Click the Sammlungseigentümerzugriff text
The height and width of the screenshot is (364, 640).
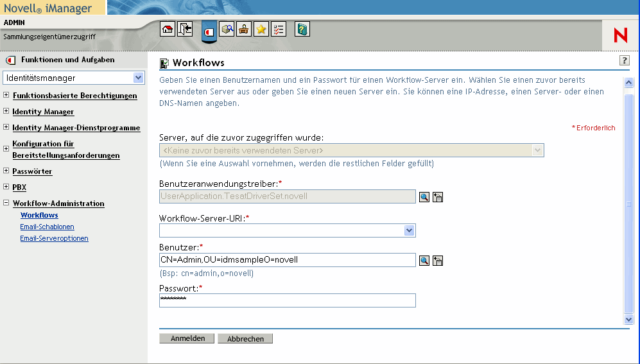coord(49,37)
